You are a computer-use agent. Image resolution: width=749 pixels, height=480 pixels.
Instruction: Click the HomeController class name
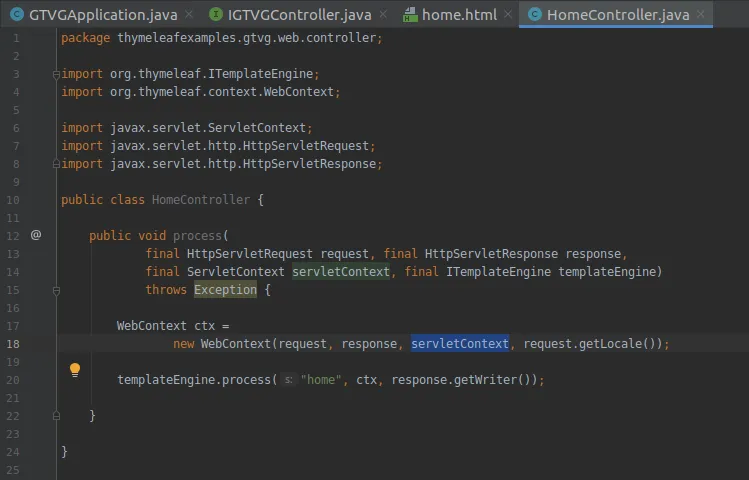(201, 200)
